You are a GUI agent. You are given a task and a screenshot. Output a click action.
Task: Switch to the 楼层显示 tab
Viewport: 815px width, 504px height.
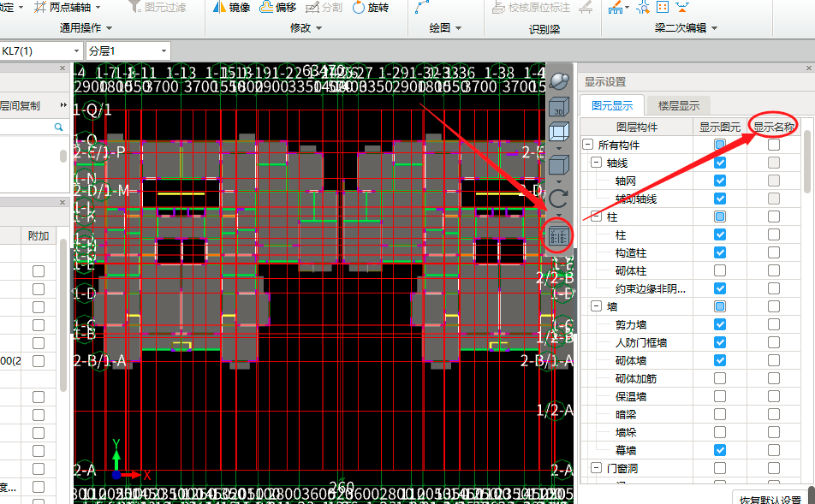click(678, 105)
